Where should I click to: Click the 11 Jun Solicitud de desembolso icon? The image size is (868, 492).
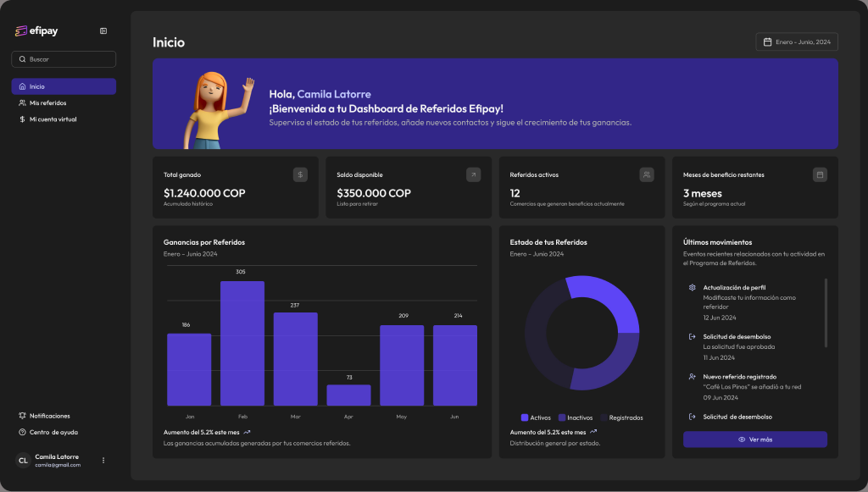[692, 337]
